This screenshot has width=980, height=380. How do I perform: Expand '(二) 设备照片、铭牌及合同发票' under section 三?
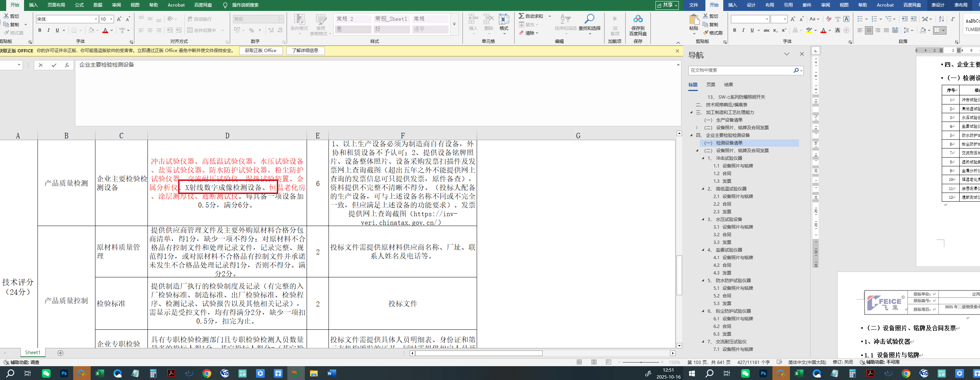pyautogui.click(x=697, y=127)
